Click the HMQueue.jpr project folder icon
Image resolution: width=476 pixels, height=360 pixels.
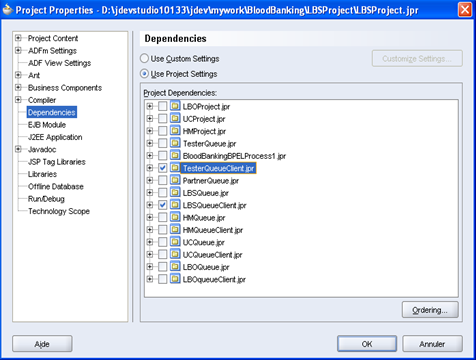[x=175, y=217]
